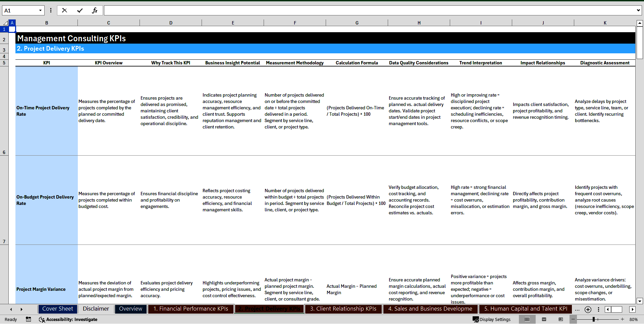The image size is (644, 324).
Task: Open the all-sheets list via the ellipsis
Action: pyautogui.click(x=577, y=309)
